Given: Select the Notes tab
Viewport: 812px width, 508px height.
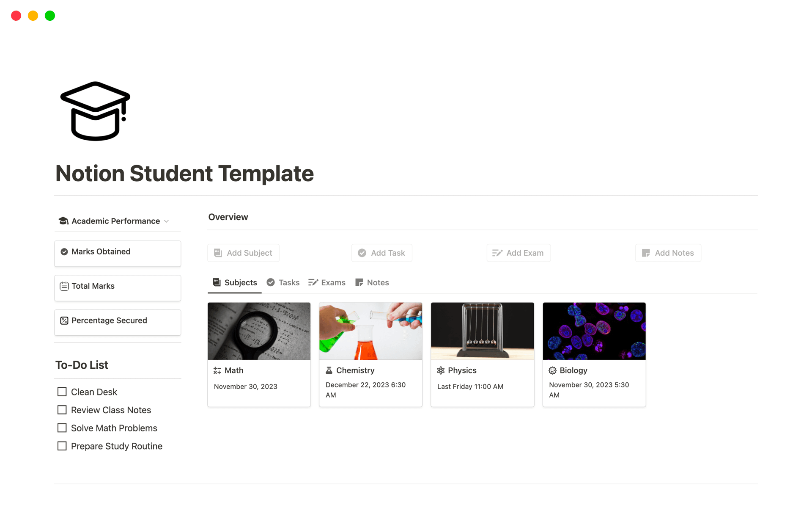Looking at the screenshot, I should [x=372, y=282].
